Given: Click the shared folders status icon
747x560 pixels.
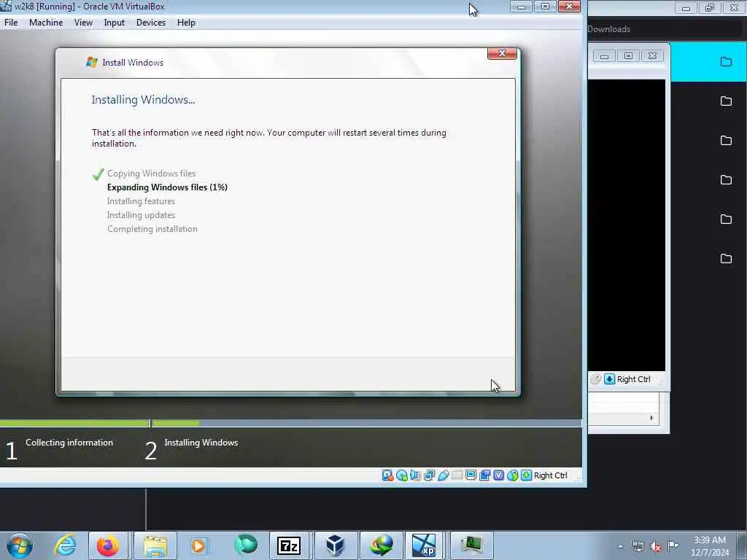Looking at the screenshot, I should tap(457, 475).
